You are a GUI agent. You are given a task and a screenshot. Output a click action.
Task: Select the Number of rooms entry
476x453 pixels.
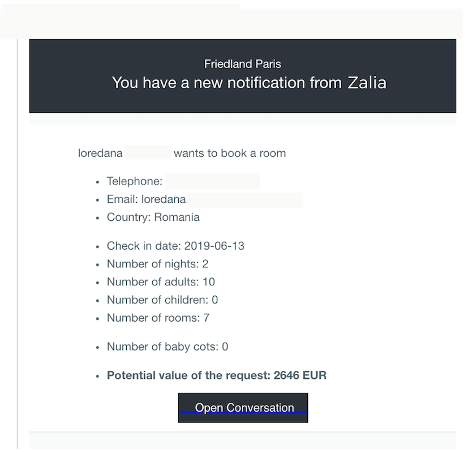point(158,318)
